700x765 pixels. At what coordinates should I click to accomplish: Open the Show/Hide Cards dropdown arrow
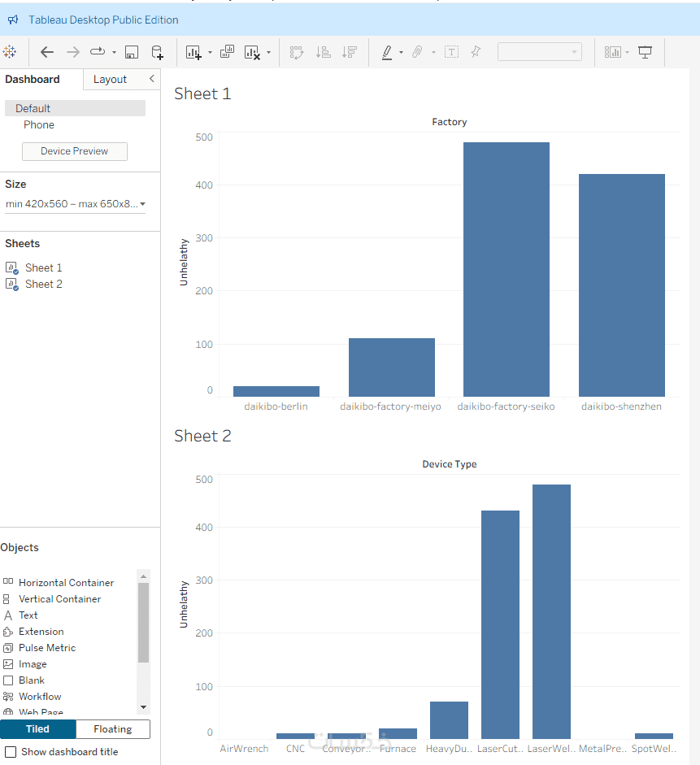[x=627, y=52]
